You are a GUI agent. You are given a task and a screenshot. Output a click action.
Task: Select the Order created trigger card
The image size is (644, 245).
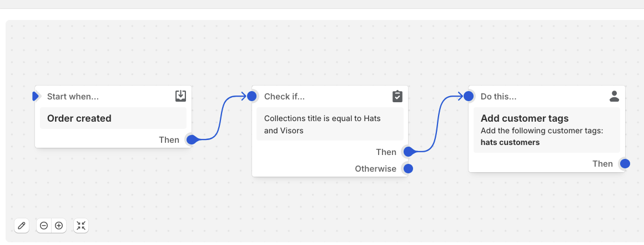tap(113, 118)
